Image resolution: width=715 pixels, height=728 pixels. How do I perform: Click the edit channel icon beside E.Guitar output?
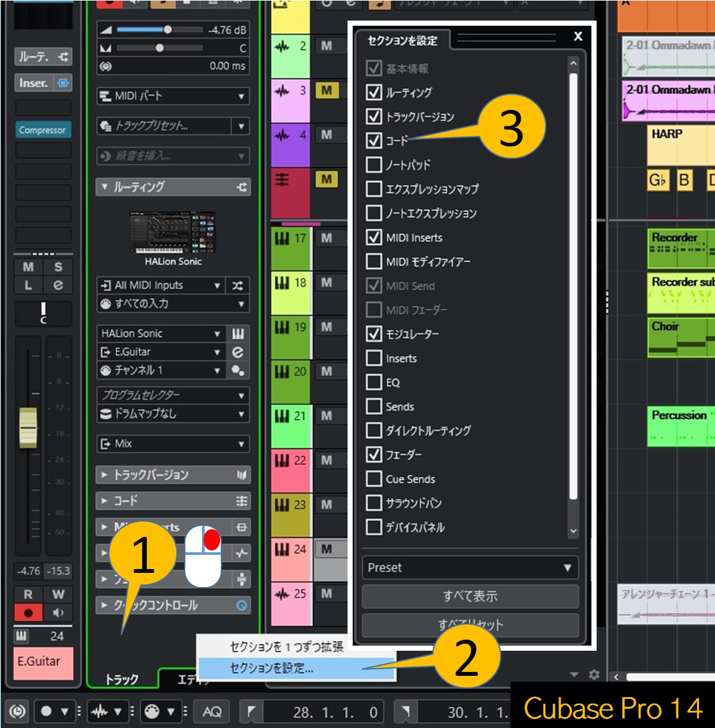point(237,352)
